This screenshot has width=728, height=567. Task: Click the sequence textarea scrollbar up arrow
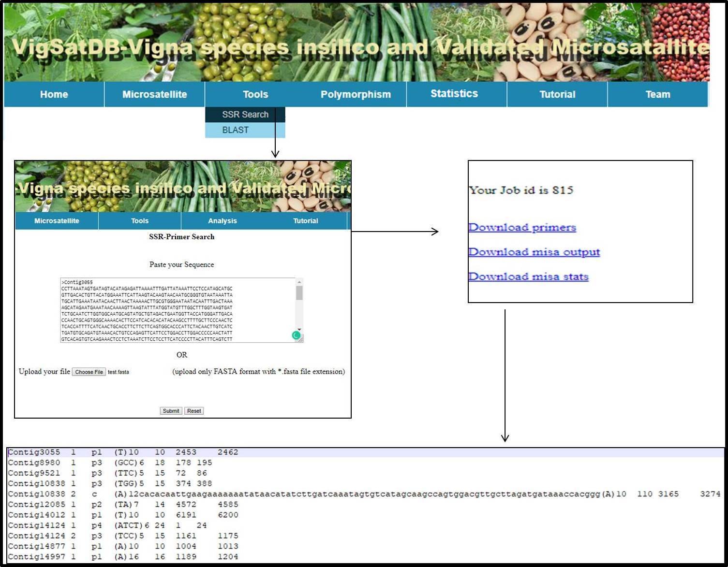[x=299, y=282]
